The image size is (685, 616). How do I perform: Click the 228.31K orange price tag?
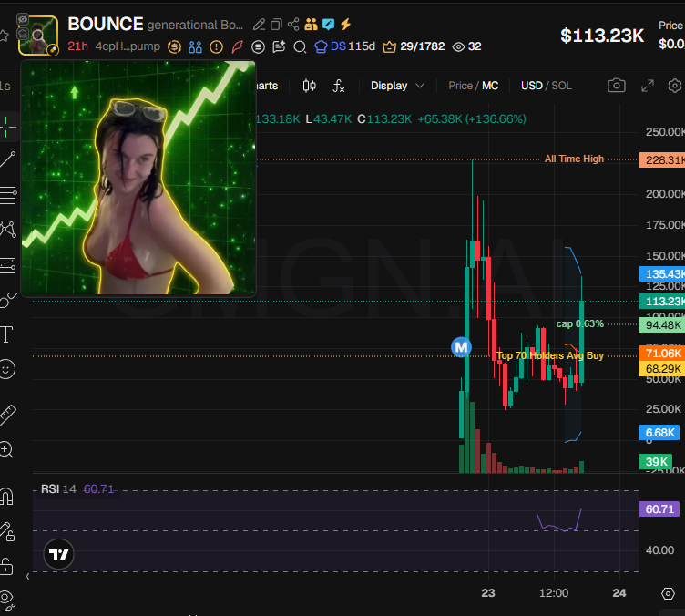(662, 159)
